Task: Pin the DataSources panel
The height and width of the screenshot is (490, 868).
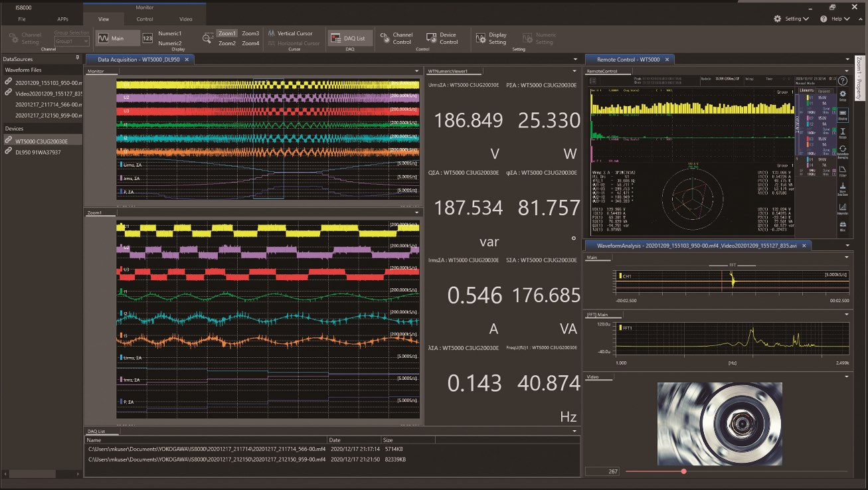Action: [78, 58]
